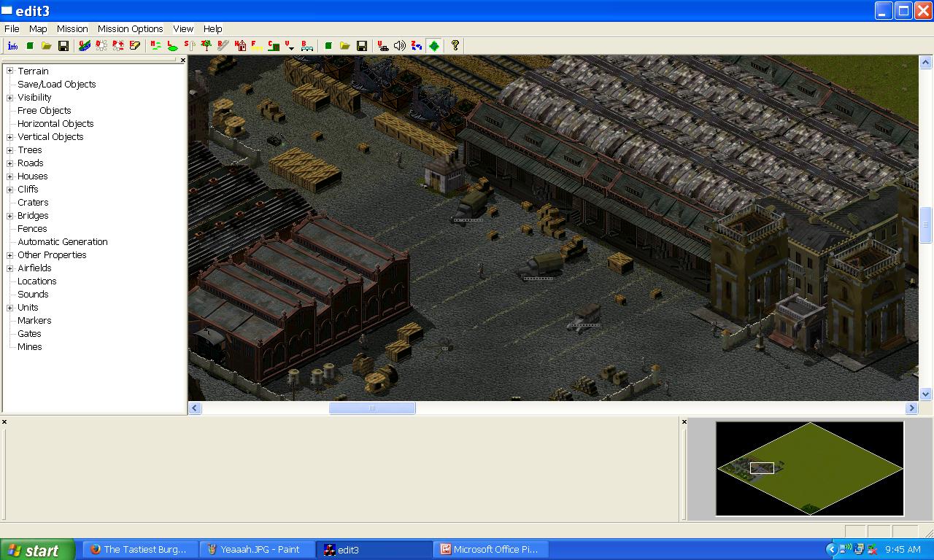Click the second green square new-mission icon
This screenshot has width=934, height=560.
328,46
